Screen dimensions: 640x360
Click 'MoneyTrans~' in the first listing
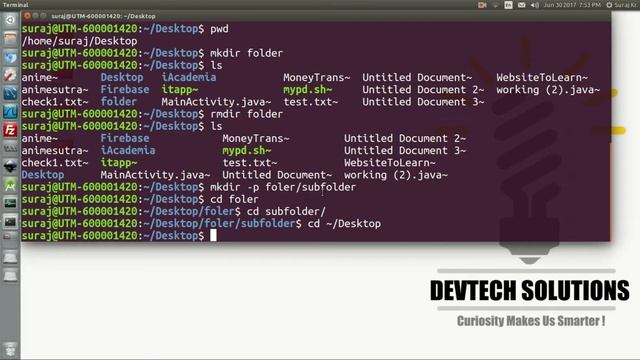pyautogui.click(x=317, y=78)
